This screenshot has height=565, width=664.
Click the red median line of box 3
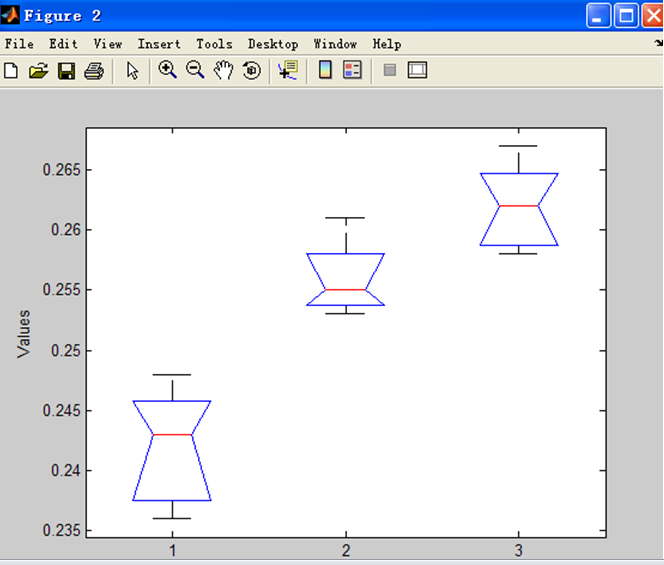519,206
